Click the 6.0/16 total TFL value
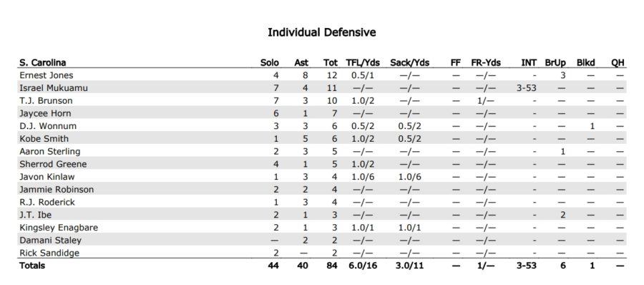This screenshot has width=644, height=285. [x=363, y=266]
